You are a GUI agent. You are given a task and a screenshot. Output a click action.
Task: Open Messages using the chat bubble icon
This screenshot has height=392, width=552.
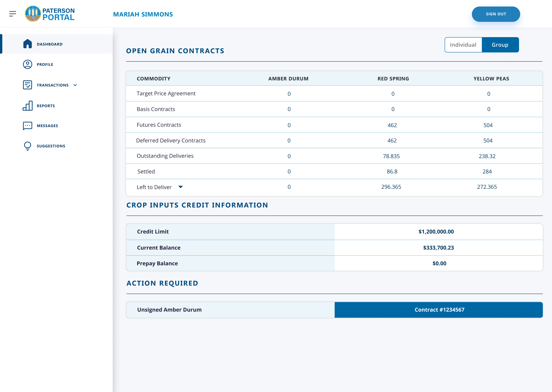[27, 126]
